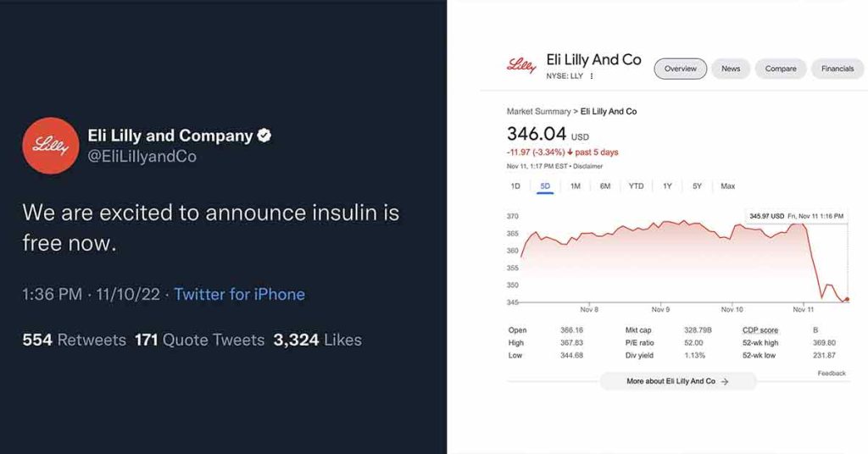Open the Compare tab
The height and width of the screenshot is (454, 868).
click(781, 69)
